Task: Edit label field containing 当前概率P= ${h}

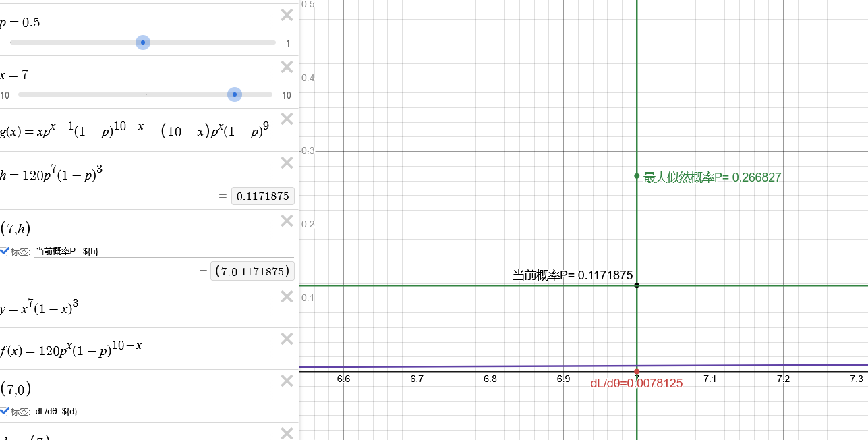Action: click(164, 251)
